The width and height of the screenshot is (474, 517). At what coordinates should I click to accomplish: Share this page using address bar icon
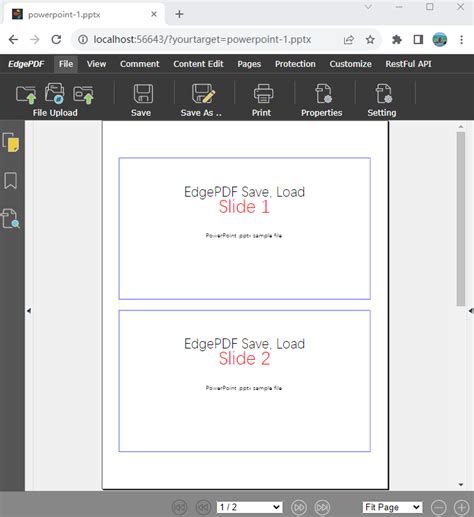[x=349, y=40]
